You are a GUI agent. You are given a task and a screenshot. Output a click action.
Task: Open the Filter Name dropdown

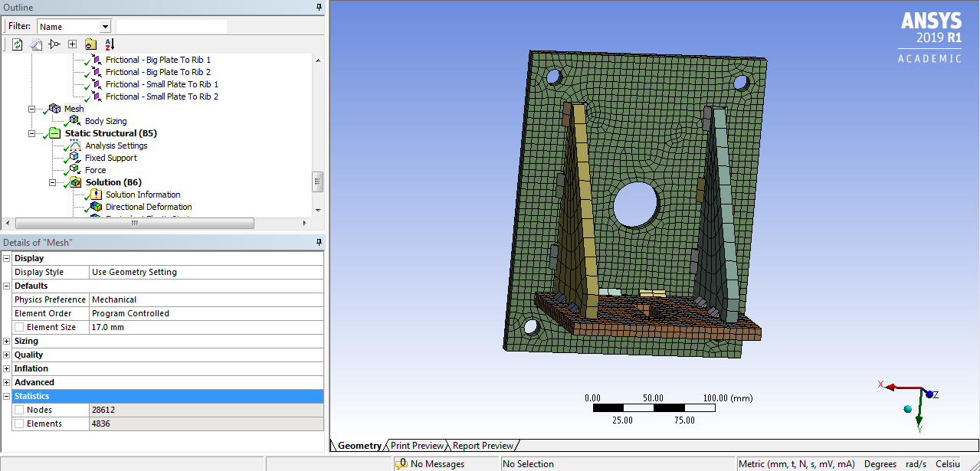tap(104, 25)
